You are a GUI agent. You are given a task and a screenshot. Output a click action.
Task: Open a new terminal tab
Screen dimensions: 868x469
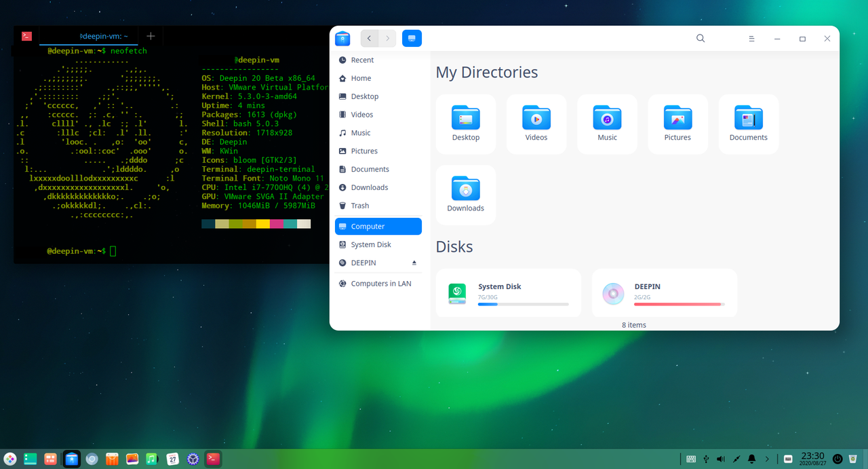(x=151, y=36)
